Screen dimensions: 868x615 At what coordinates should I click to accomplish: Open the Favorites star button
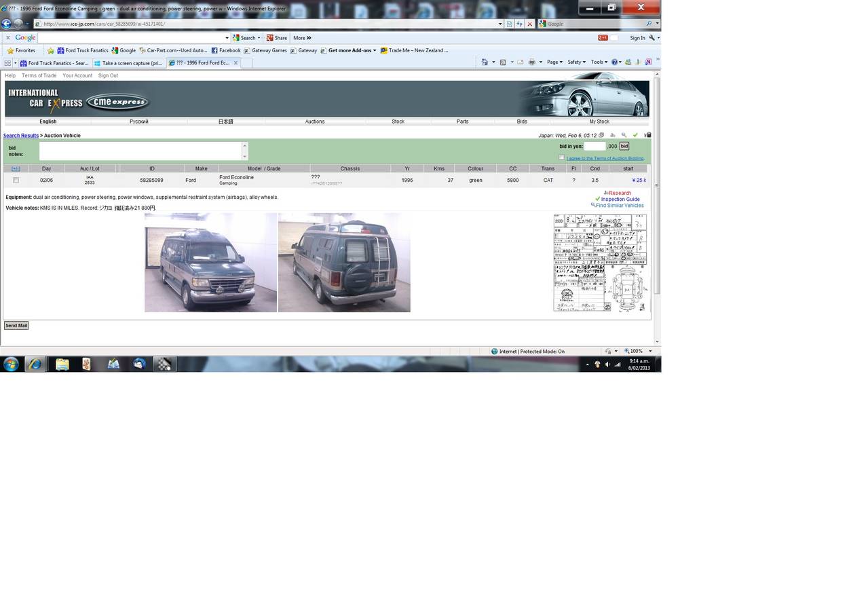tap(21, 50)
